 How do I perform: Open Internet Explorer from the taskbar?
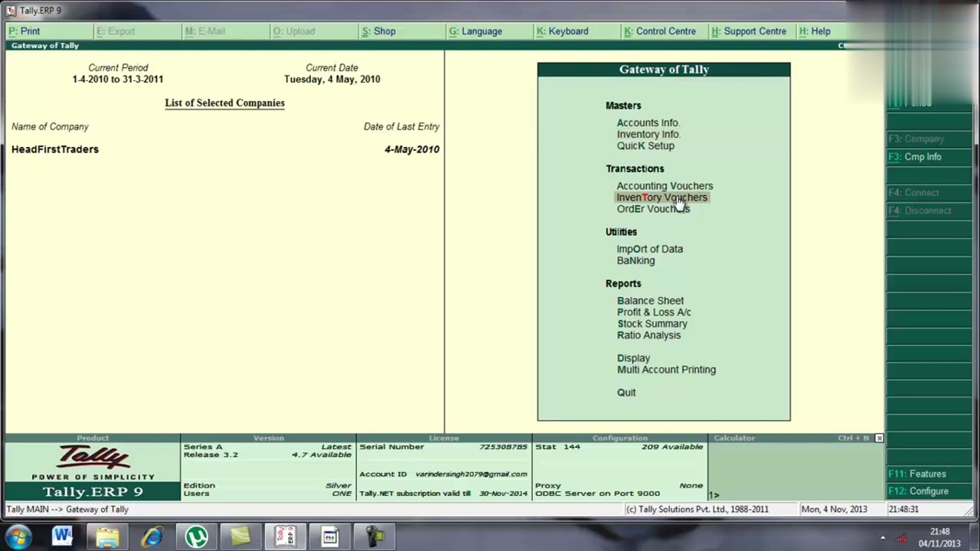coord(152,536)
